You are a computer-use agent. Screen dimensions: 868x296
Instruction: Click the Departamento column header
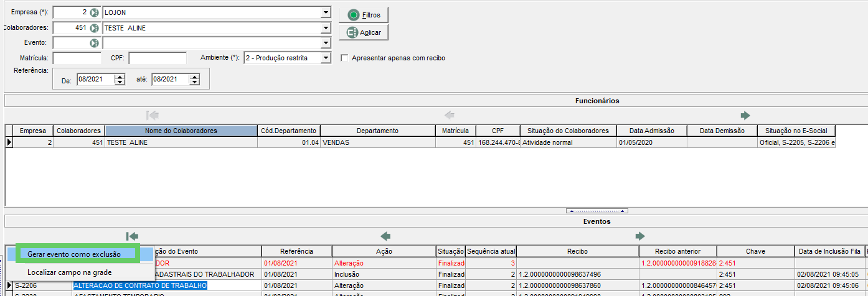(x=378, y=131)
